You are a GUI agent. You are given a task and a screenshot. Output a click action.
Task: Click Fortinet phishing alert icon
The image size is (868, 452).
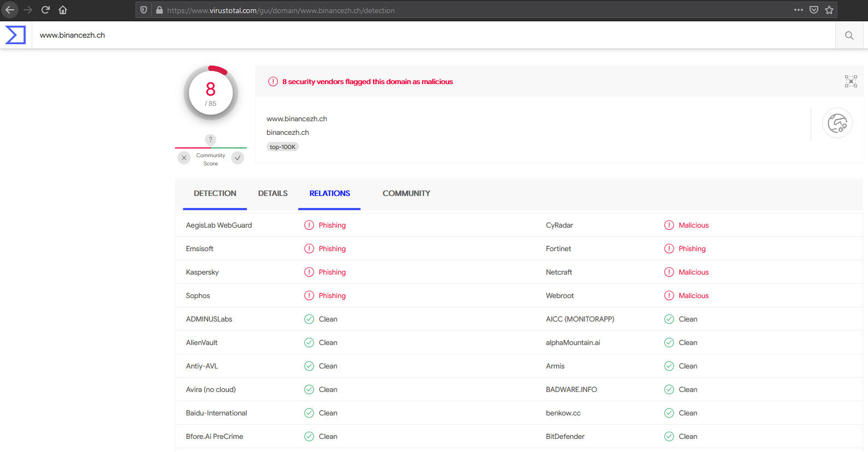click(669, 248)
